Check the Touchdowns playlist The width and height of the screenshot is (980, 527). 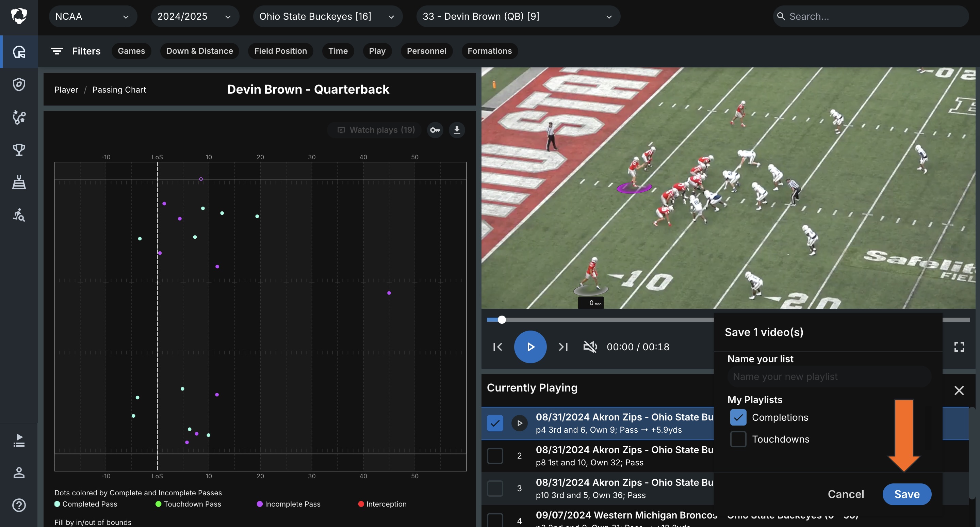tap(738, 439)
